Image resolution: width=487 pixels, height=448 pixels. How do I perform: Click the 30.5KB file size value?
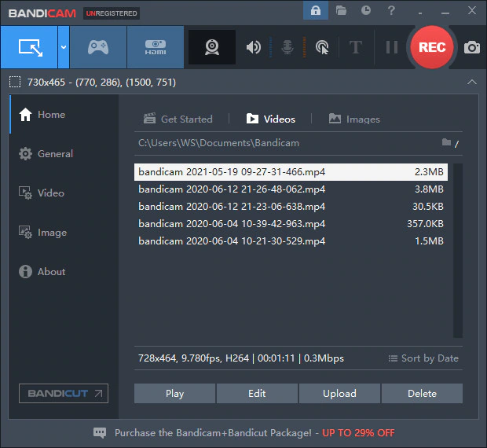pos(427,207)
